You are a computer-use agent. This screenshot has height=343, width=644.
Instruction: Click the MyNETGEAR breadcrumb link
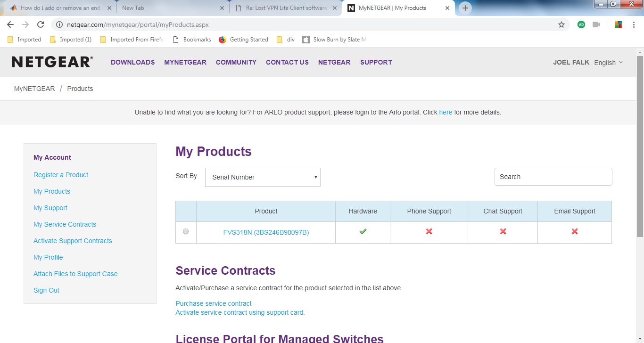coord(34,89)
